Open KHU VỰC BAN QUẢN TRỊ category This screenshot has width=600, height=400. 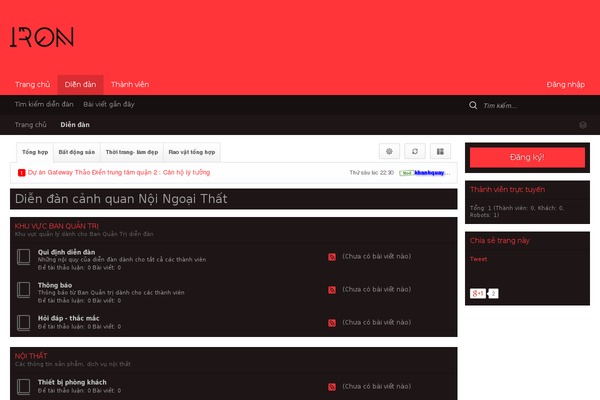tap(57, 226)
